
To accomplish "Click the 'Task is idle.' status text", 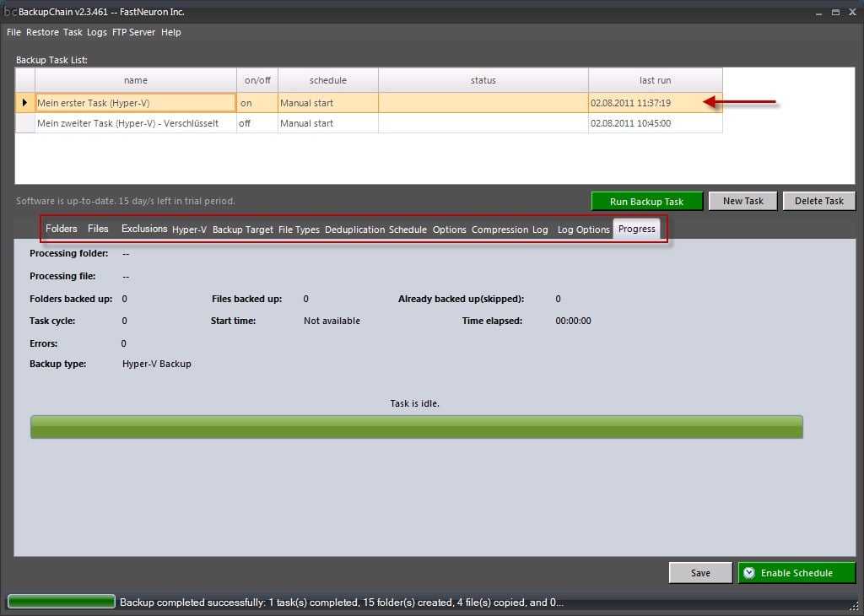I will (x=414, y=403).
